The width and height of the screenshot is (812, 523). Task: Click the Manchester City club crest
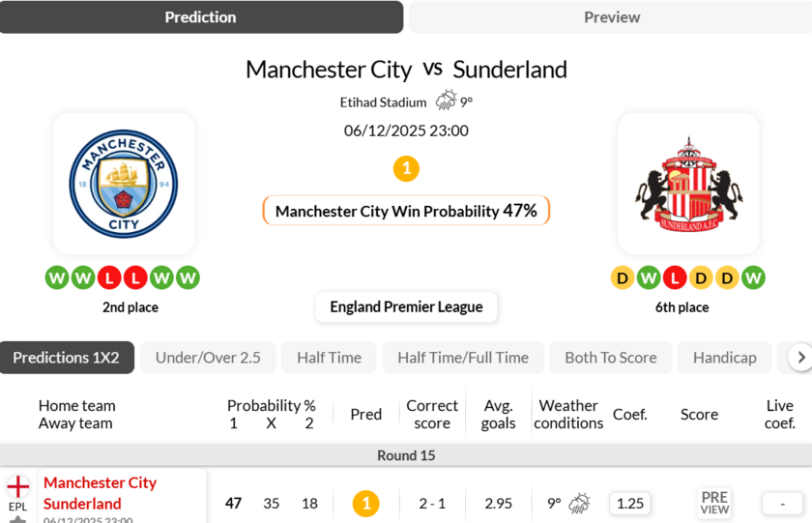click(x=124, y=184)
